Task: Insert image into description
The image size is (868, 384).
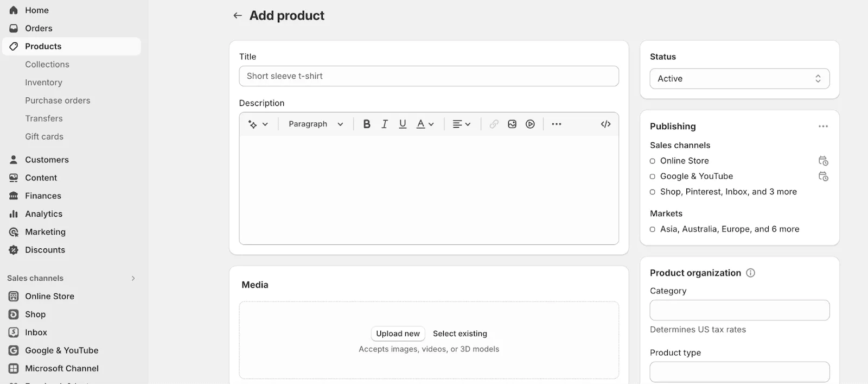Action: click(x=512, y=124)
